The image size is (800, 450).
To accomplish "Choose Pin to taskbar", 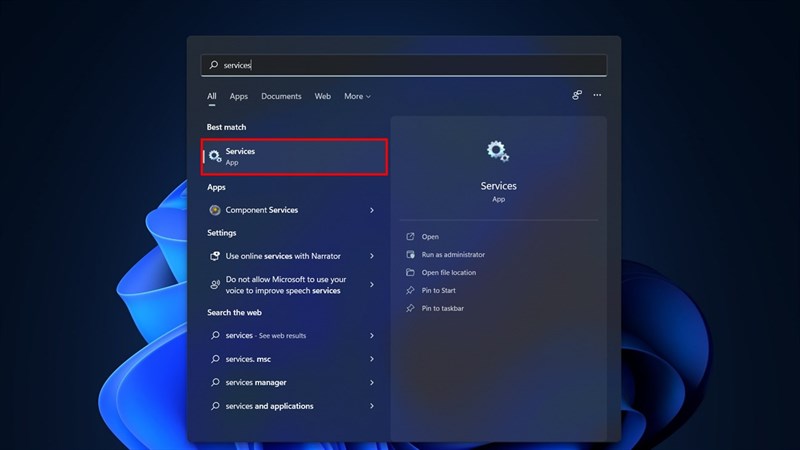I will [x=442, y=308].
